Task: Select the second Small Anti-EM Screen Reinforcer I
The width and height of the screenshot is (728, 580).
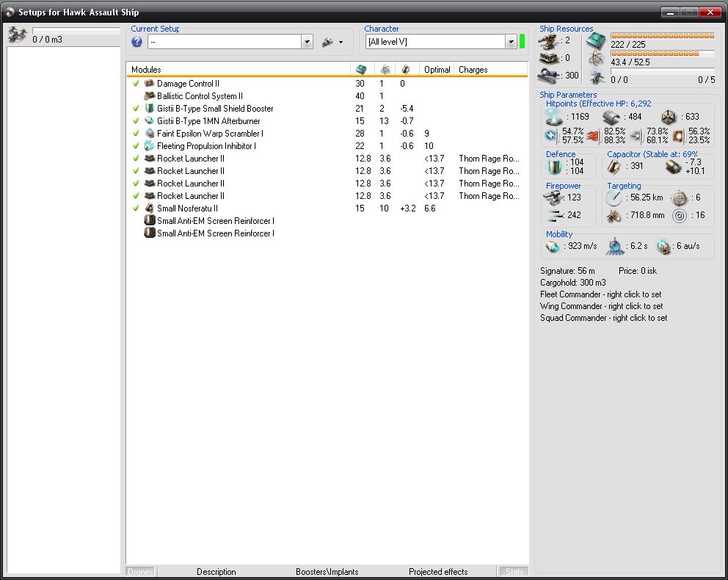Action: coord(327,233)
